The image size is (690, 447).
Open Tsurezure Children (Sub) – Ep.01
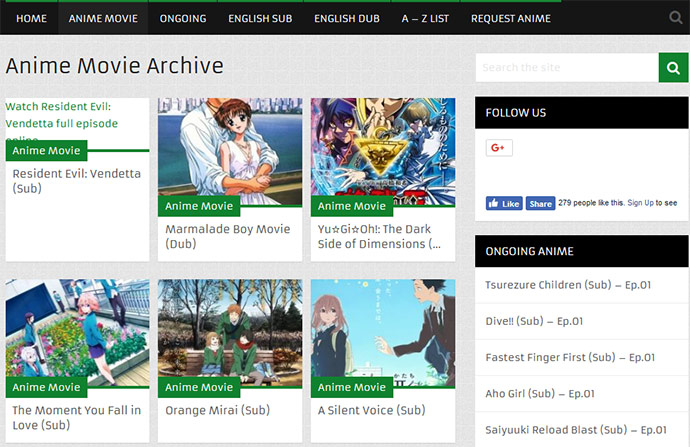(568, 285)
